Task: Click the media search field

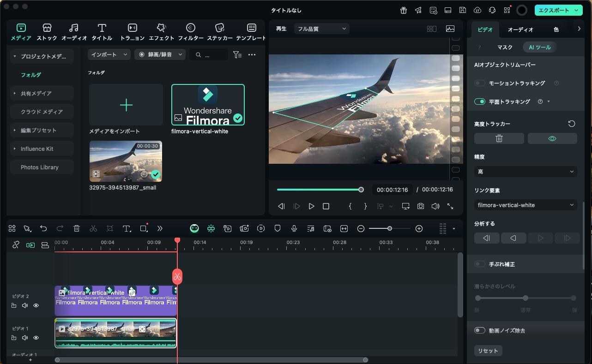Action: click(209, 54)
